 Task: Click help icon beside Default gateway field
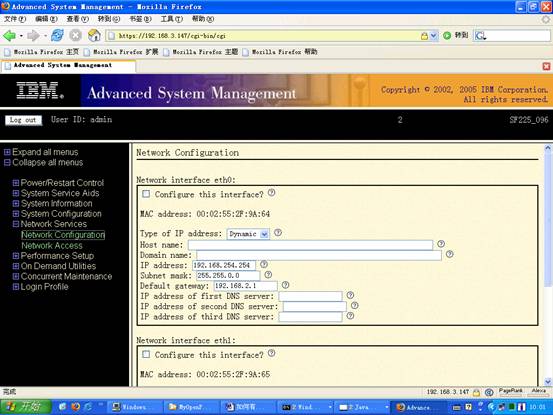click(285, 285)
